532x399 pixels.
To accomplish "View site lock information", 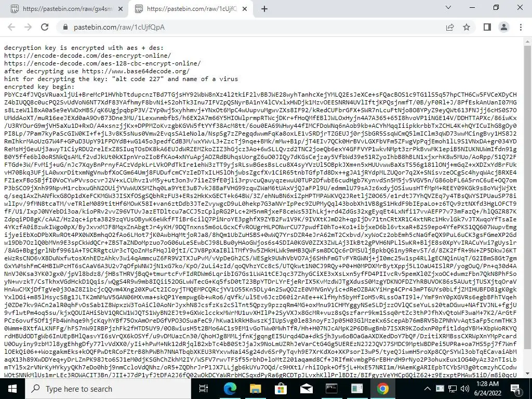I will coord(65,27).
